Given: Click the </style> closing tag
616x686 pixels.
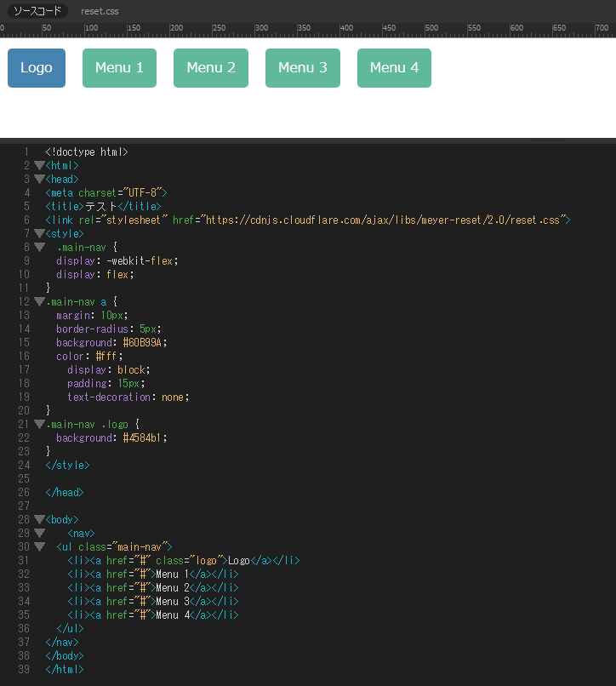Looking at the screenshot, I should coord(67,465).
